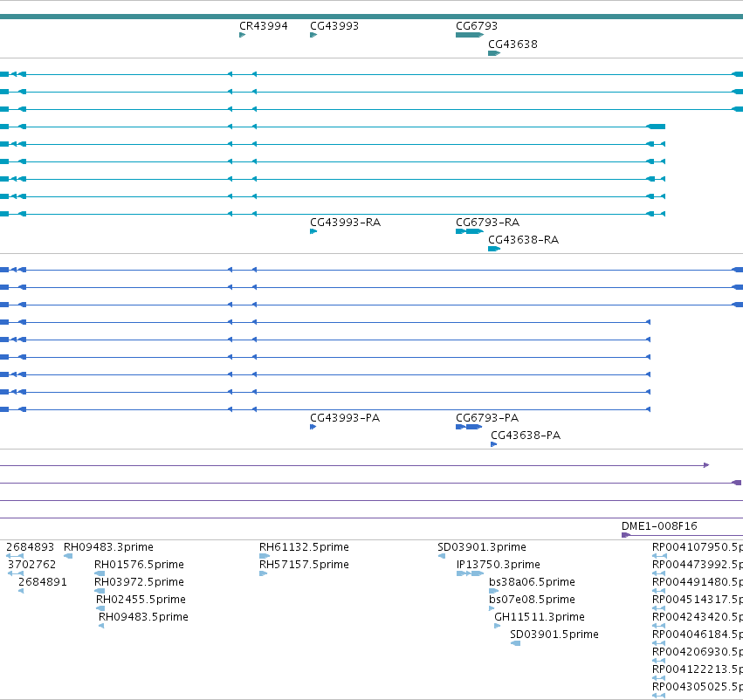Select the EST labeled 2684893
743x700 pixels.
[x=31, y=547]
